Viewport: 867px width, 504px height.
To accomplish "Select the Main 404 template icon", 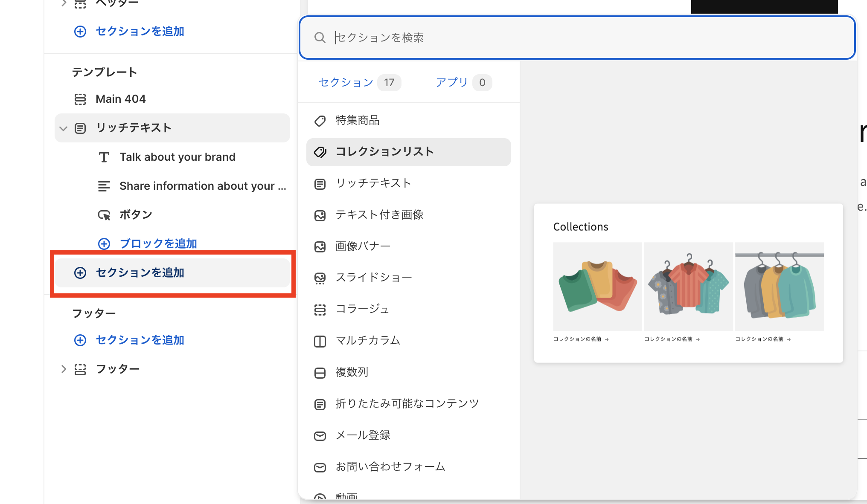I will [80, 98].
